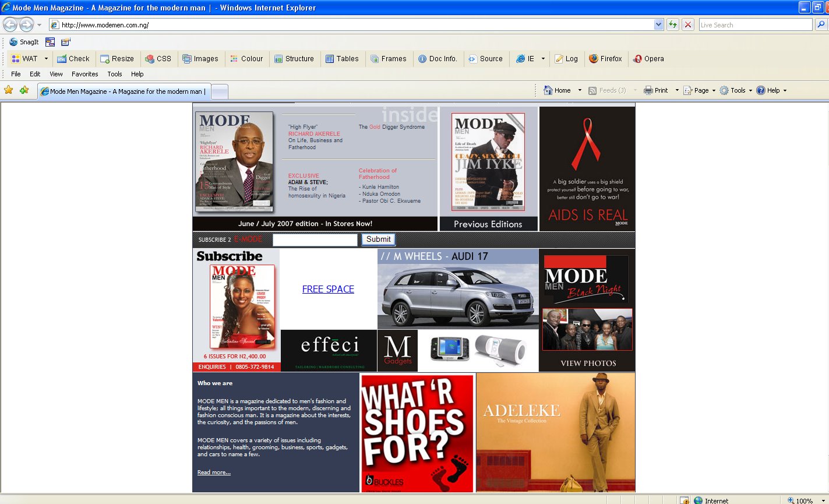829x504 pixels.
Task: Open the Resize toolbar tool
Action: click(117, 59)
